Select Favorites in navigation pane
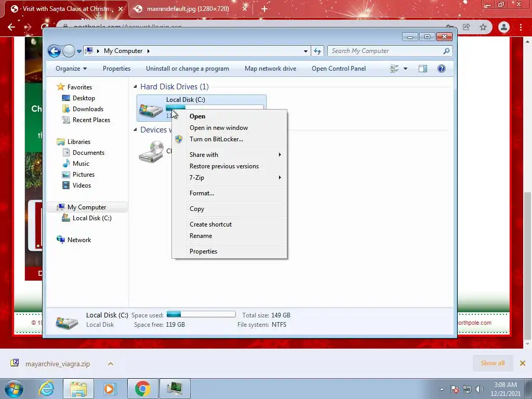Image resolution: width=532 pixels, height=399 pixels. (79, 87)
